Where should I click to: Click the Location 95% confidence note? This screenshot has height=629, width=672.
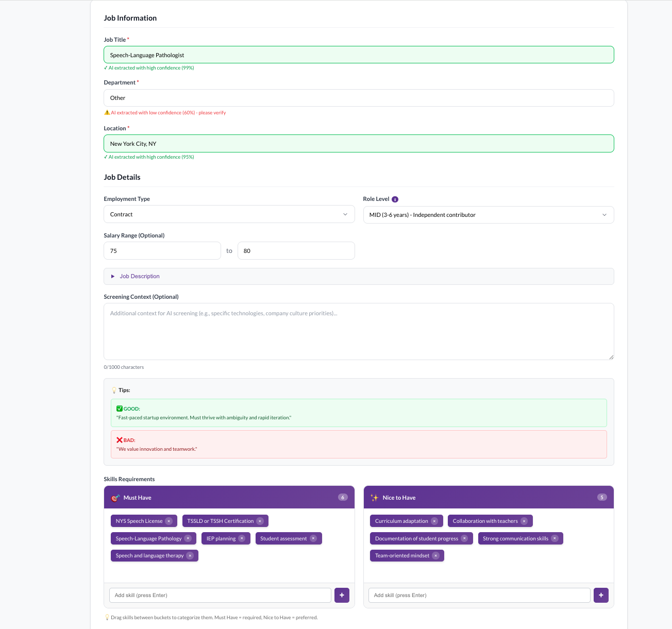point(149,157)
